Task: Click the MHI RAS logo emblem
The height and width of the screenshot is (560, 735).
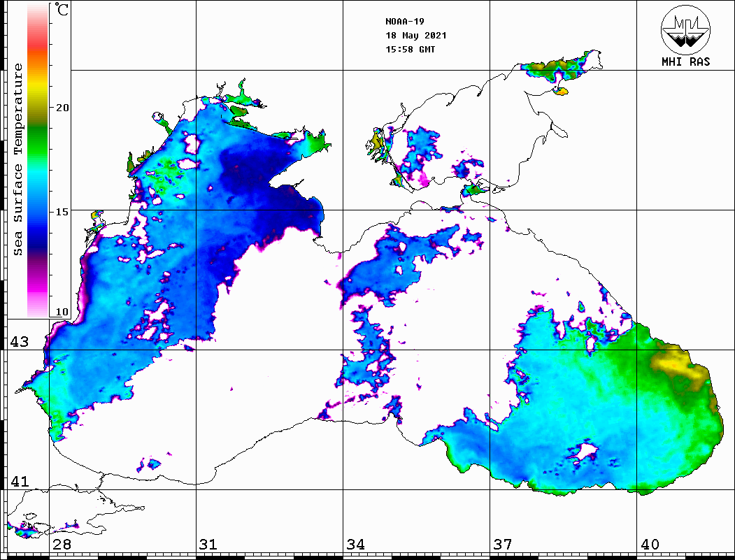Action: click(x=685, y=29)
